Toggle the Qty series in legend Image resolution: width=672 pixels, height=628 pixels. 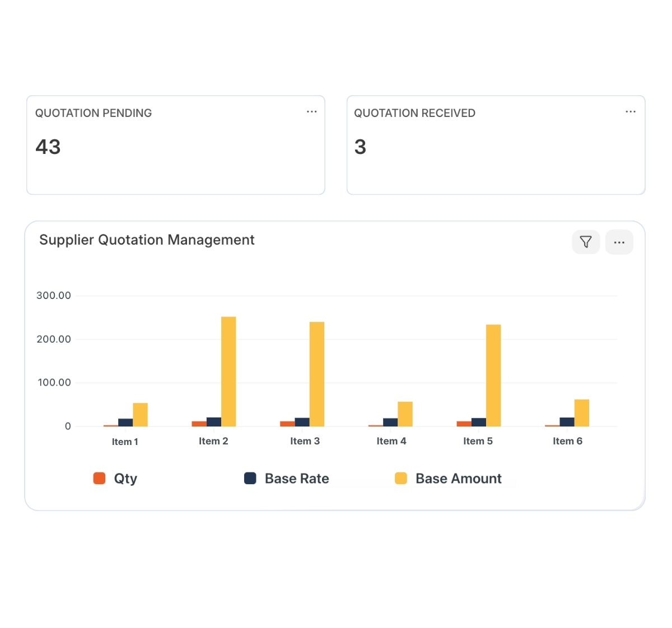pyautogui.click(x=125, y=479)
